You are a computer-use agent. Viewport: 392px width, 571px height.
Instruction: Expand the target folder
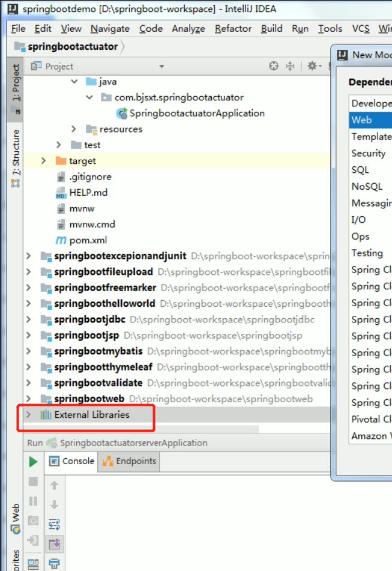click(43, 160)
